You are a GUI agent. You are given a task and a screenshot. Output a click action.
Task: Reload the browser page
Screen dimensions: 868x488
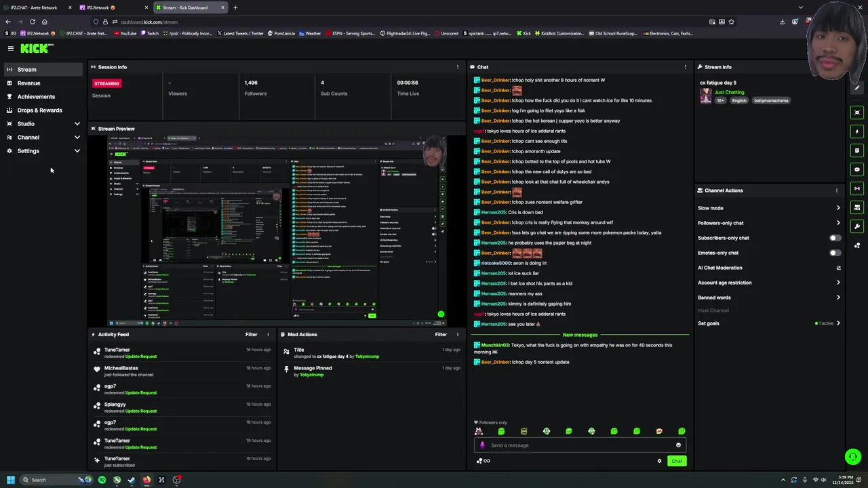[32, 22]
